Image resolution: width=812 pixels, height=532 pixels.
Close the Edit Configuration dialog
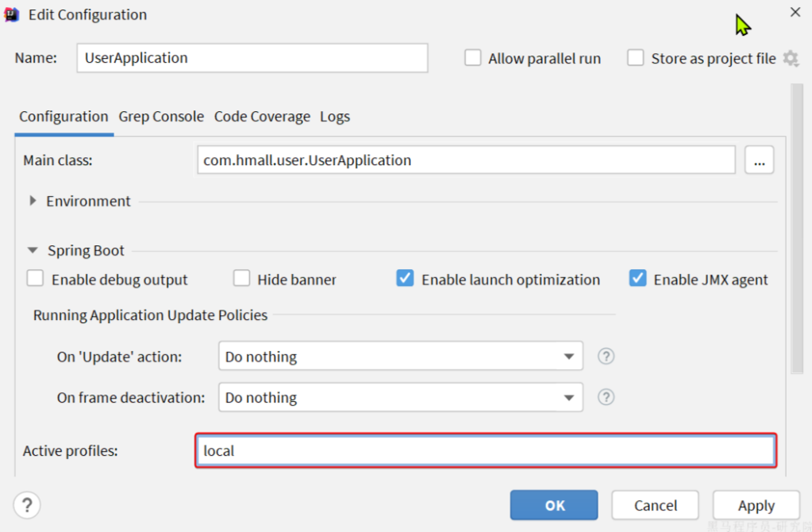(x=795, y=12)
